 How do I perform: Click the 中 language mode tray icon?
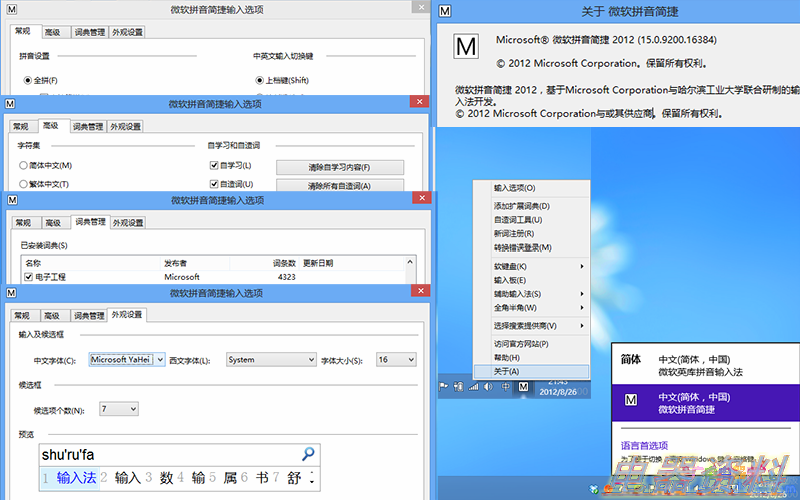tap(507, 386)
